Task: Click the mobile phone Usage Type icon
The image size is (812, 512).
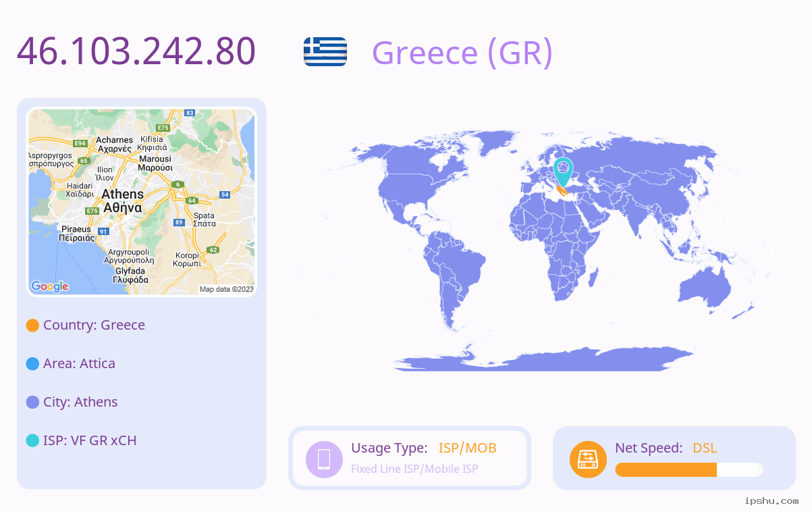Action: click(x=324, y=459)
